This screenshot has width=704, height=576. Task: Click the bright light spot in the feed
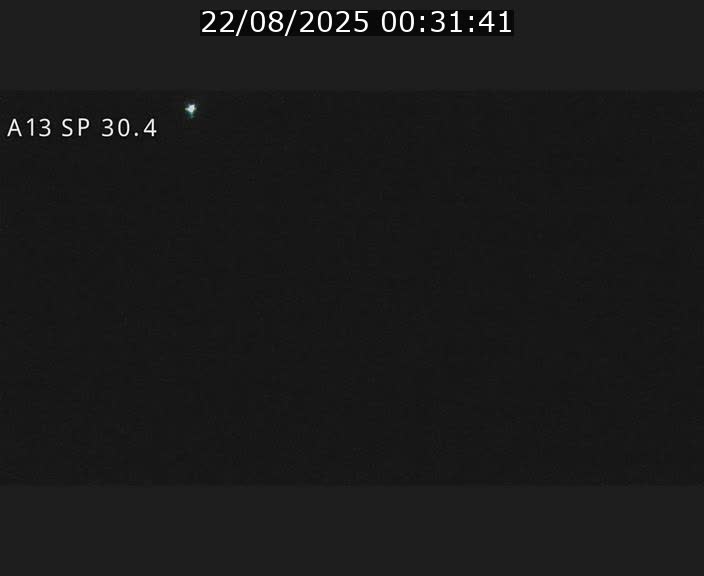point(191,110)
